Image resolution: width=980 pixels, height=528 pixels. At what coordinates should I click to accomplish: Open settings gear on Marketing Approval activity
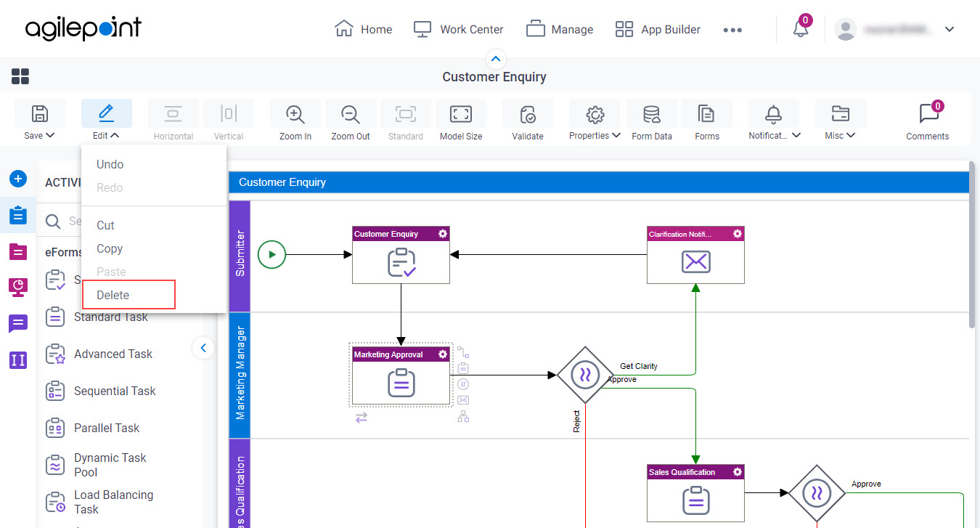[443, 354]
